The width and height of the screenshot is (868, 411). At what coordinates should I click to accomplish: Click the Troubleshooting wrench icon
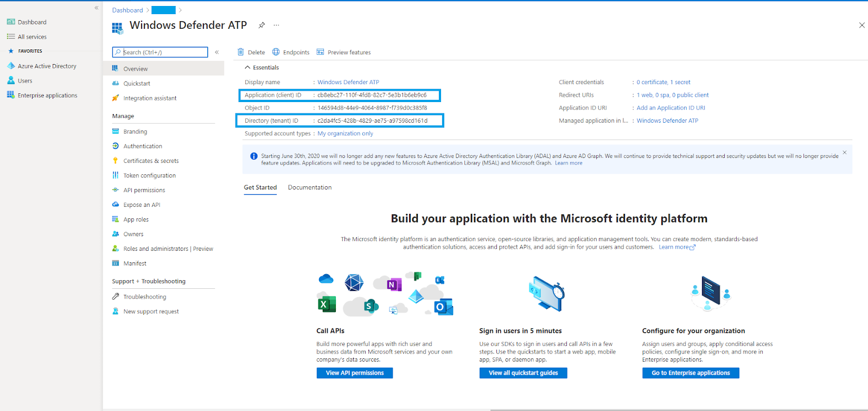pyautogui.click(x=115, y=296)
